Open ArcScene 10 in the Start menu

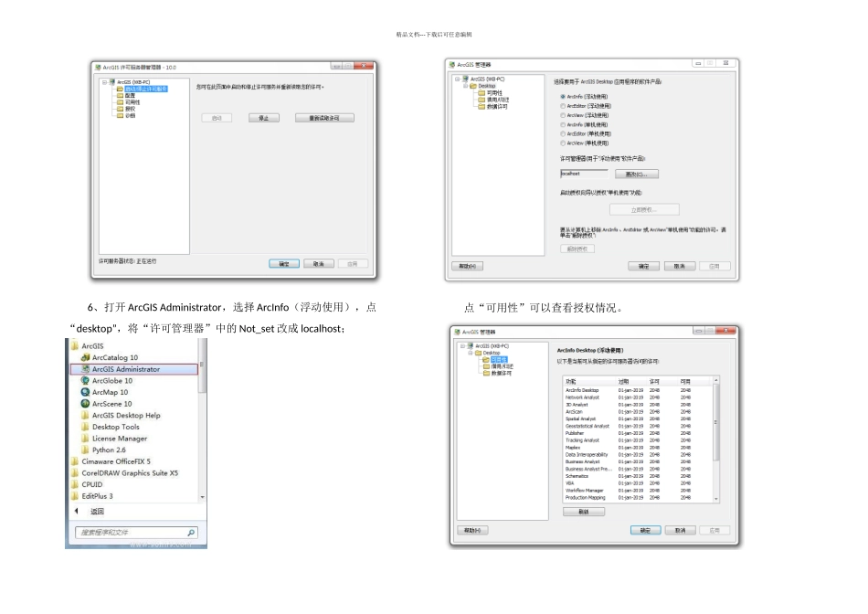click(107, 404)
